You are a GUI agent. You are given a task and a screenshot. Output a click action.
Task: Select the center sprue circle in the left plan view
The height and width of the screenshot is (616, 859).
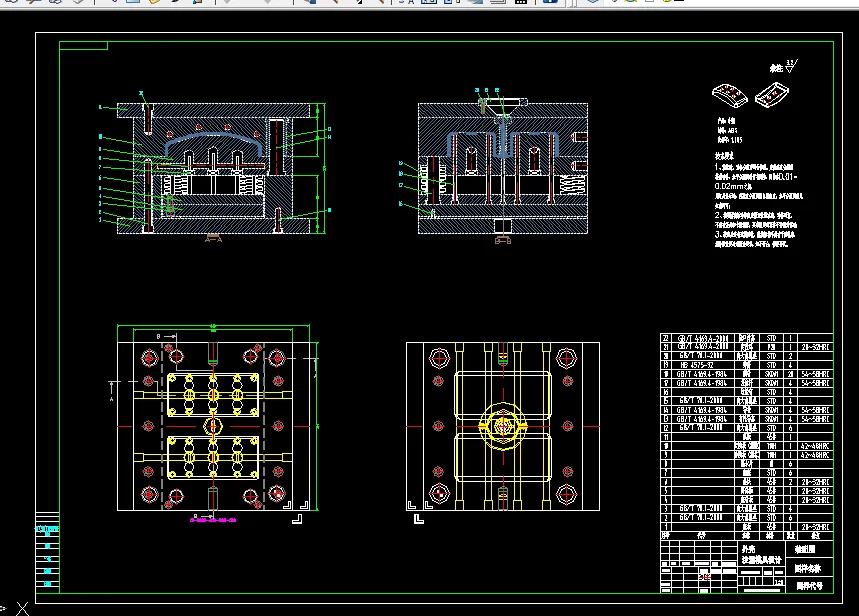(x=213, y=426)
